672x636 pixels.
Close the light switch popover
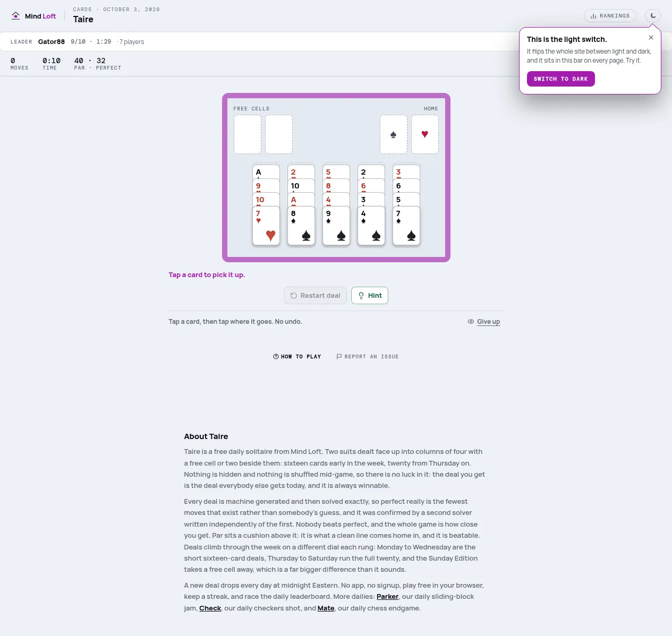coord(651,38)
